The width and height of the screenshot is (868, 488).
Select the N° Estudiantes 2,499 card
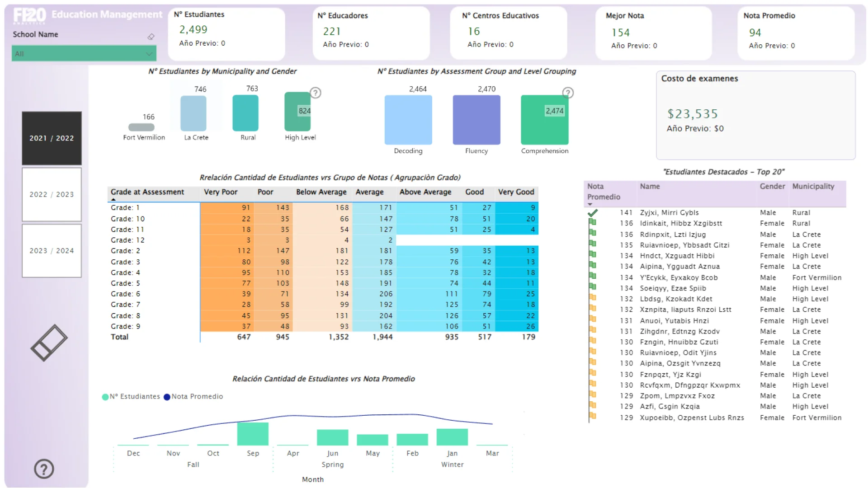point(226,33)
